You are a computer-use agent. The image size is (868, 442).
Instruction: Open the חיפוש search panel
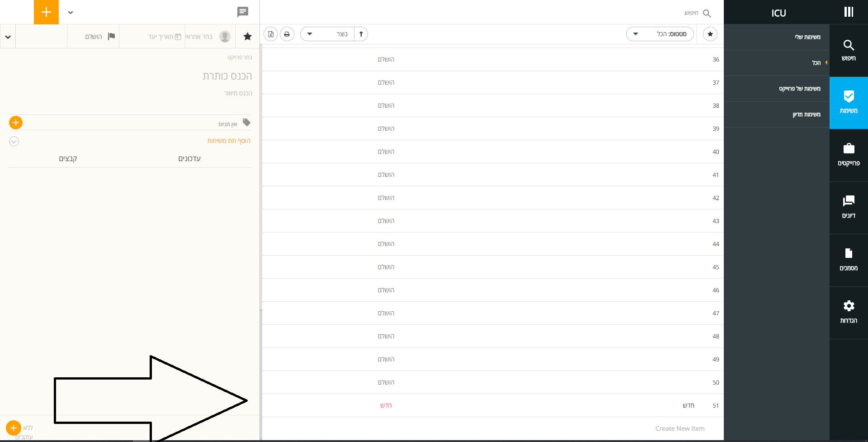849,50
